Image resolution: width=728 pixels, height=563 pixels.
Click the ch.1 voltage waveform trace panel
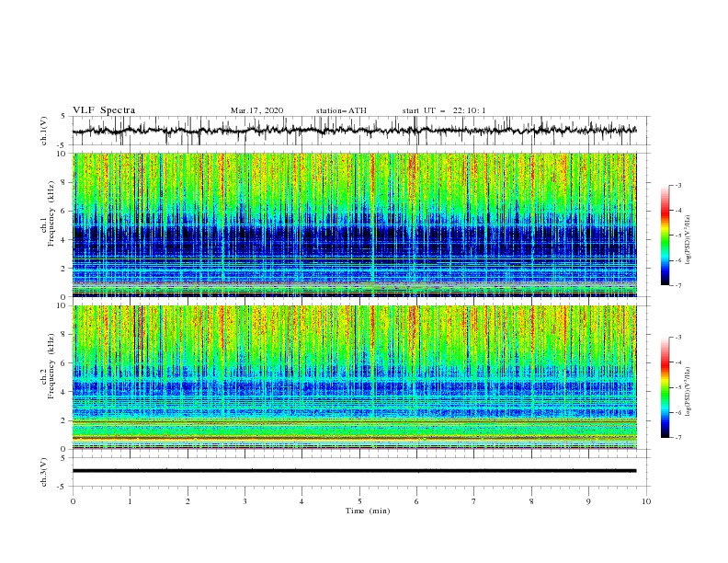click(x=360, y=131)
